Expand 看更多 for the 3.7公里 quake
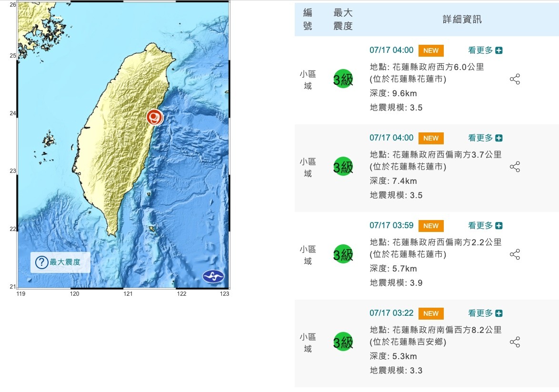The image size is (559, 392). (x=485, y=138)
